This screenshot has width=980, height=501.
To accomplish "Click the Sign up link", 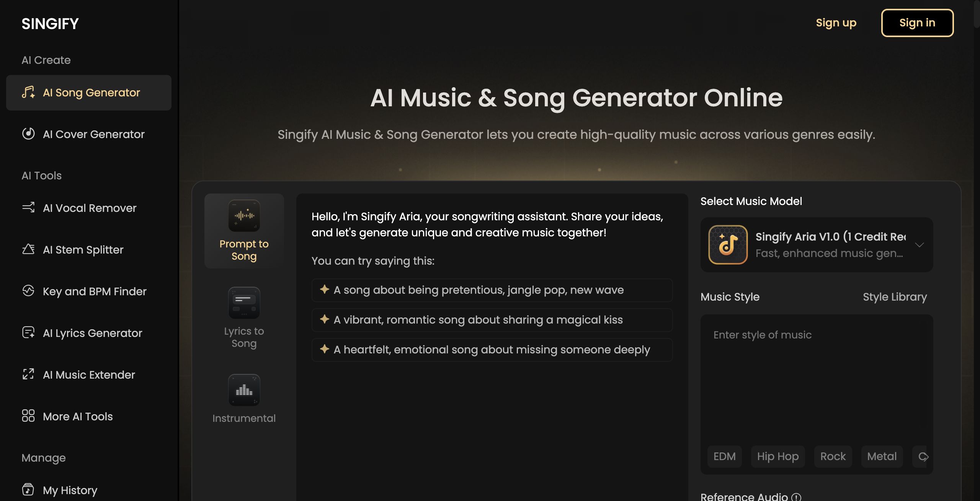I will (x=836, y=23).
